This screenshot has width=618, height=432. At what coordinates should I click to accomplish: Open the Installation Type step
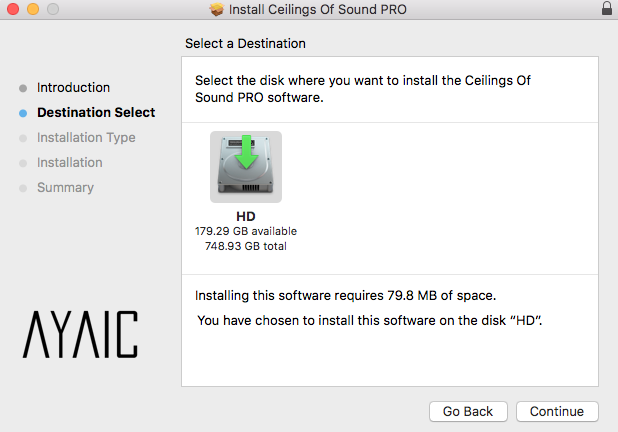point(86,138)
